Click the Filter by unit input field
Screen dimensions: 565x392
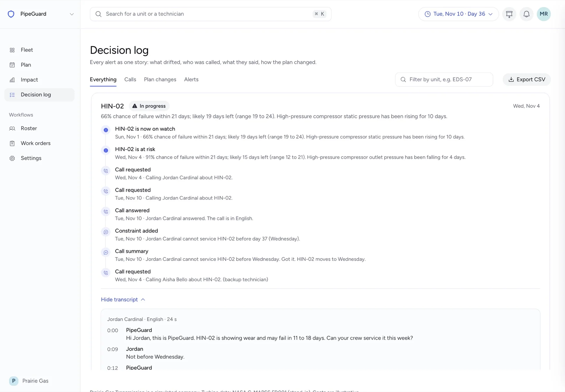tap(444, 79)
